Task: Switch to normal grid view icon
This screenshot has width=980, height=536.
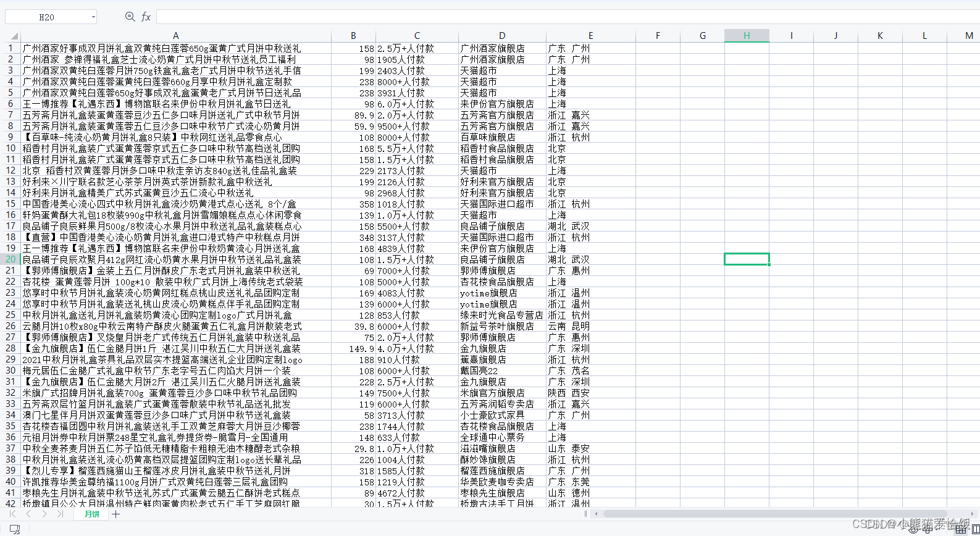Action: click(x=960, y=529)
